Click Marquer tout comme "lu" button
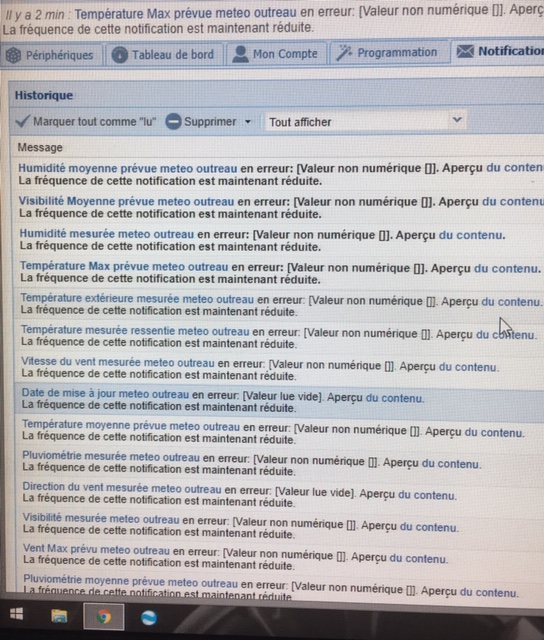This screenshot has width=544, height=640. tap(86, 122)
